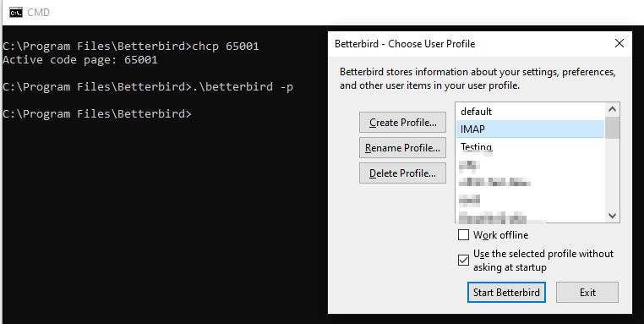Click Create Profile button
Viewport: 644px width, 324px height.
pyautogui.click(x=402, y=123)
